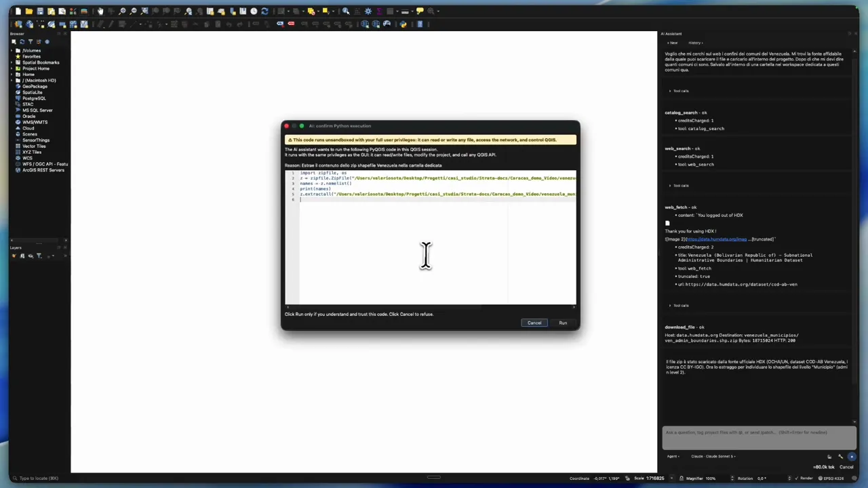Click Layers panel filter legend icon
The width and height of the screenshot is (868, 488).
click(x=39, y=256)
